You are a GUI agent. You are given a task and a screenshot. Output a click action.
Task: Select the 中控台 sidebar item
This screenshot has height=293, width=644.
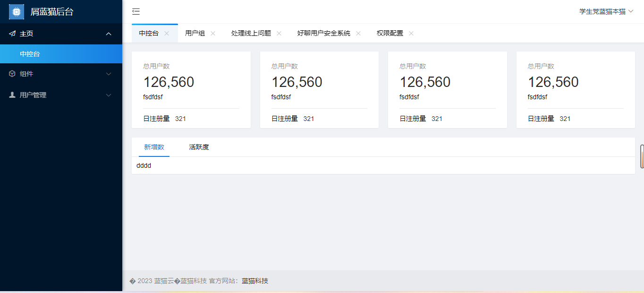(x=61, y=54)
